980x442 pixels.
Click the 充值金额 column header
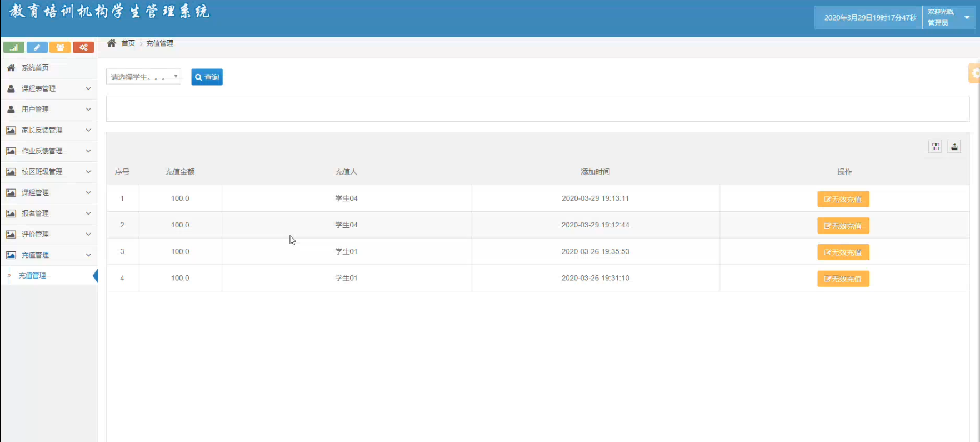click(x=180, y=172)
